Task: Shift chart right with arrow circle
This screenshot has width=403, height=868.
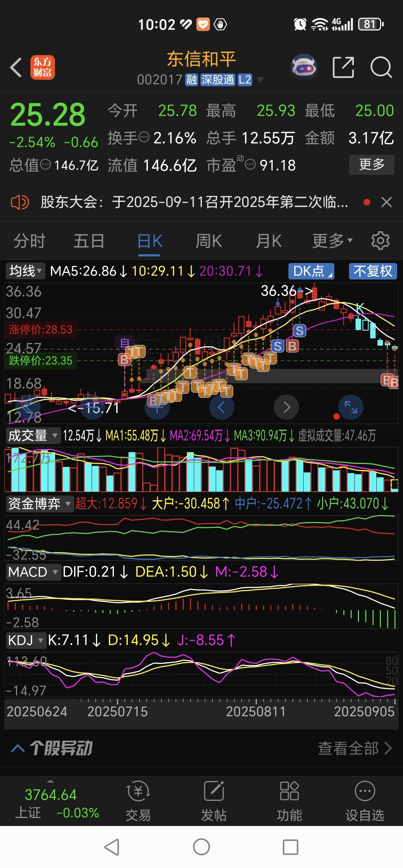Action: 287,407
